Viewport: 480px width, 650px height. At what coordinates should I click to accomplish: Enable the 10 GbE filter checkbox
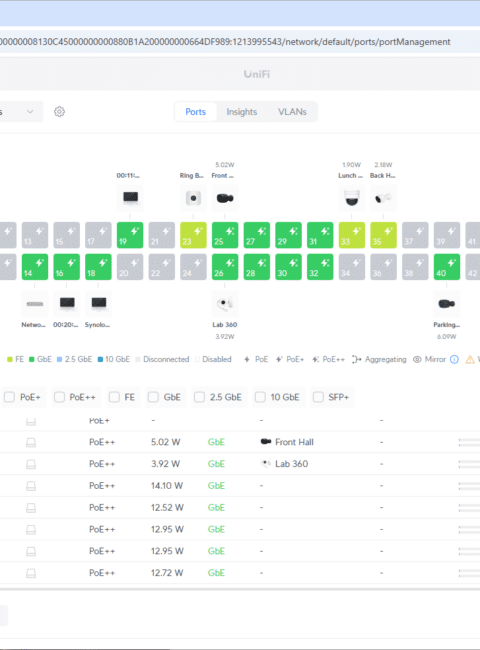(260, 397)
